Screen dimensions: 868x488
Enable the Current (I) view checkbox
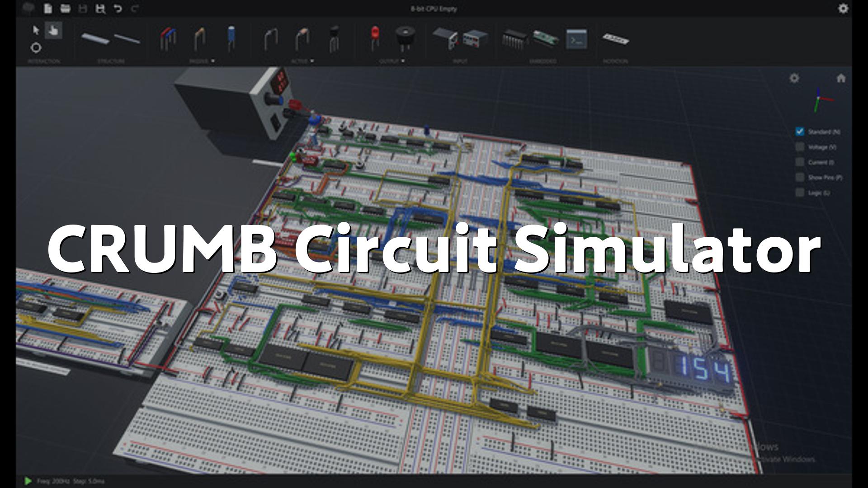[x=800, y=162]
